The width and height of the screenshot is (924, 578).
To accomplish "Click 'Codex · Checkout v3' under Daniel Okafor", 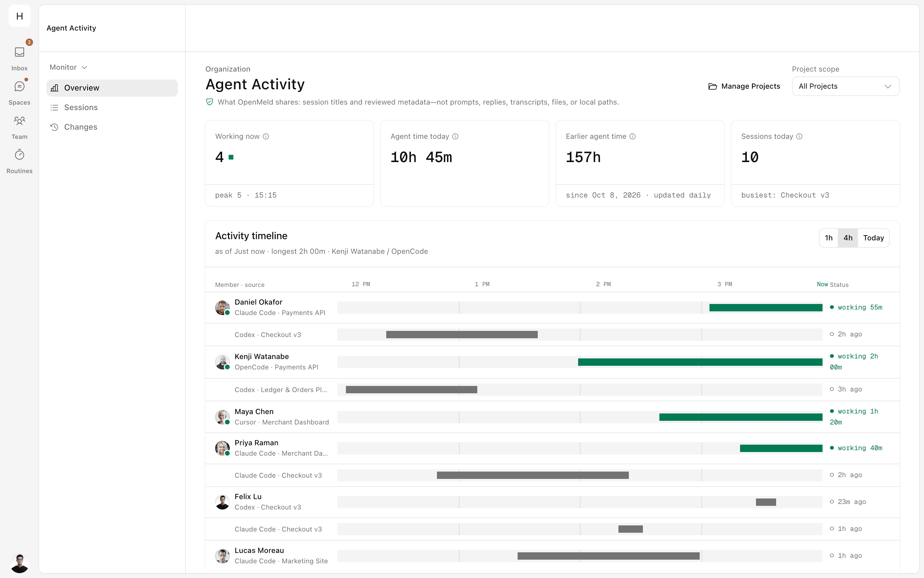I will pos(268,335).
